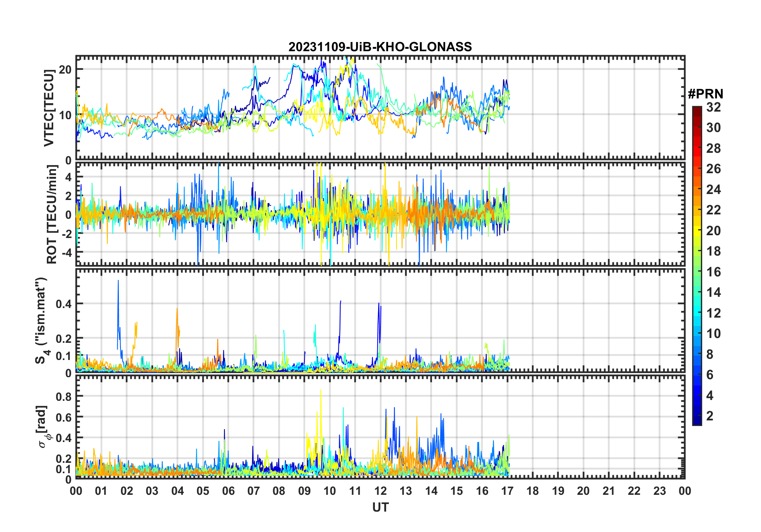Click the plot title 20231109-UiB-KHO-GLONASS
Screen dimensions: 761x532
pos(380,47)
